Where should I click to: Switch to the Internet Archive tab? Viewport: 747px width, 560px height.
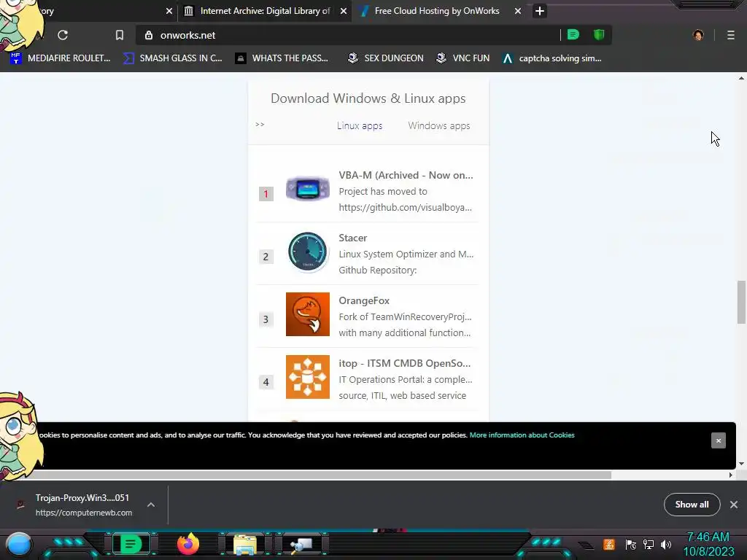(264, 11)
